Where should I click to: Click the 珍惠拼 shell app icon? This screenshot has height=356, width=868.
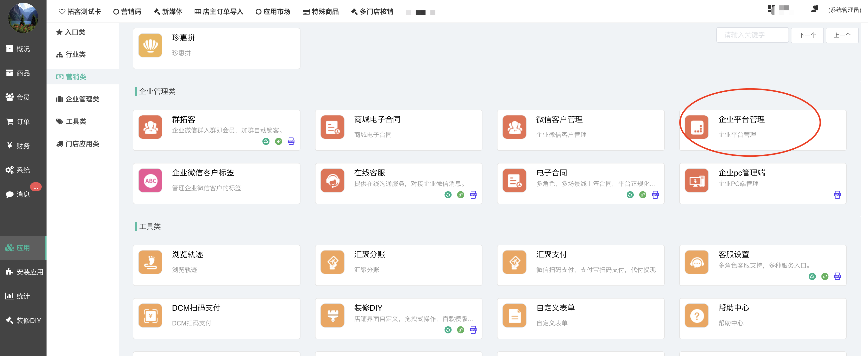pos(150,45)
